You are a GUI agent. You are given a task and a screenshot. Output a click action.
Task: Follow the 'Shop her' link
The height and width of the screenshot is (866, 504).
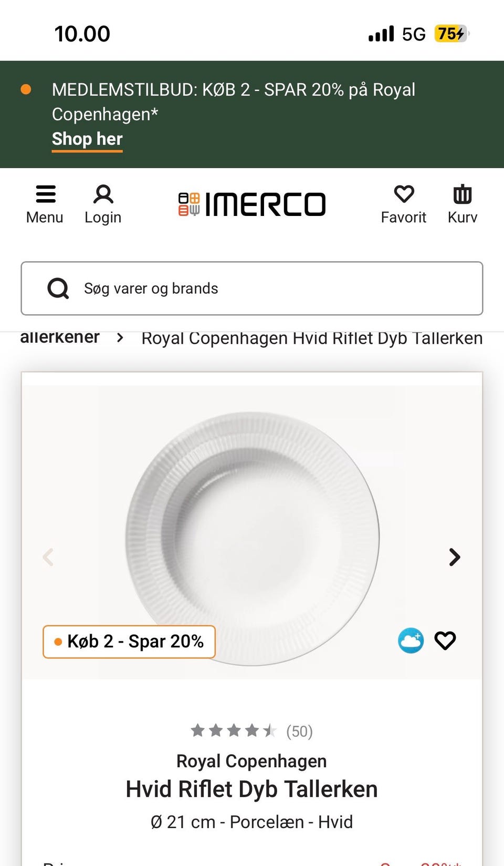tap(87, 139)
